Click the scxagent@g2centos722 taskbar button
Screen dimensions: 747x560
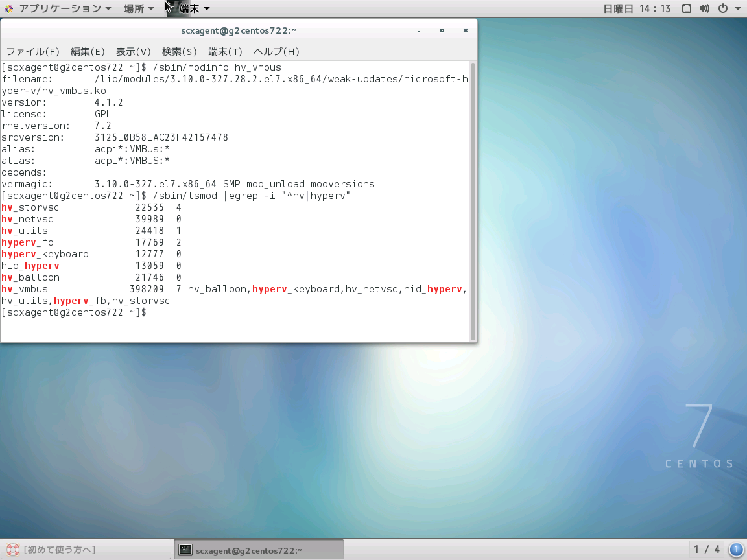(258, 549)
